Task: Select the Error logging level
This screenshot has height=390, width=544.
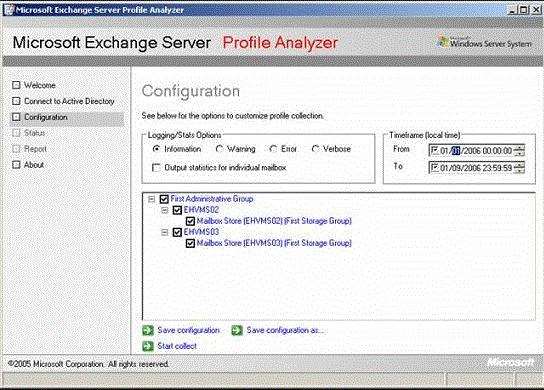Action: (x=273, y=149)
